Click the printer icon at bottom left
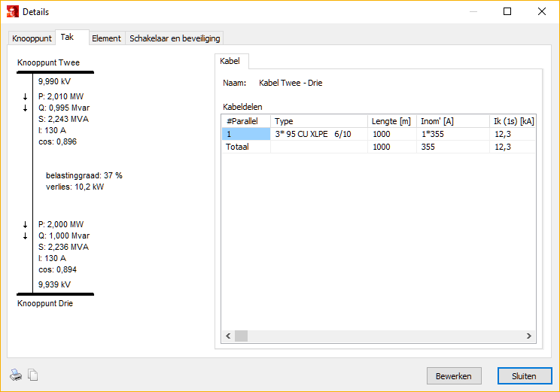Screen dimensions: 560x392 pyautogui.click(x=16, y=375)
